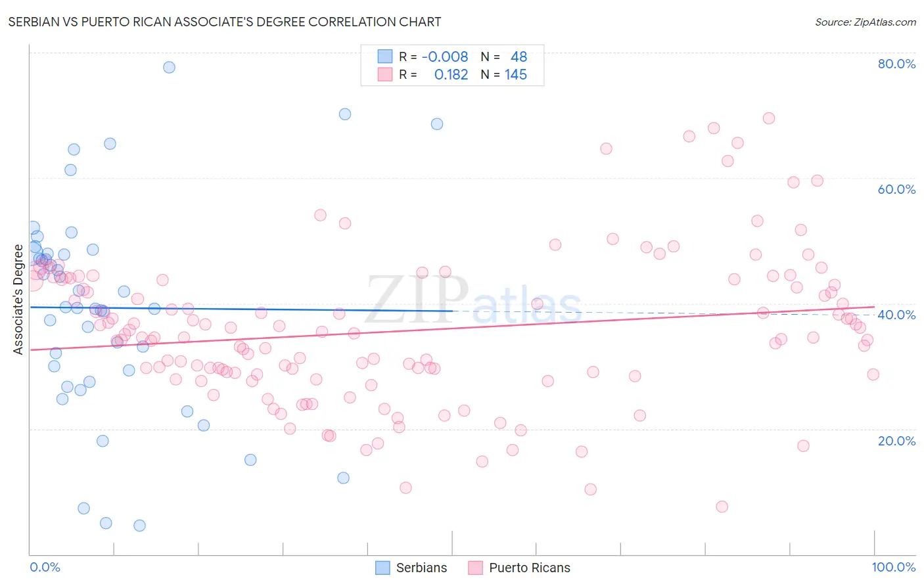Click the Serbians legend label
This screenshot has width=924, height=586.
[x=421, y=568]
